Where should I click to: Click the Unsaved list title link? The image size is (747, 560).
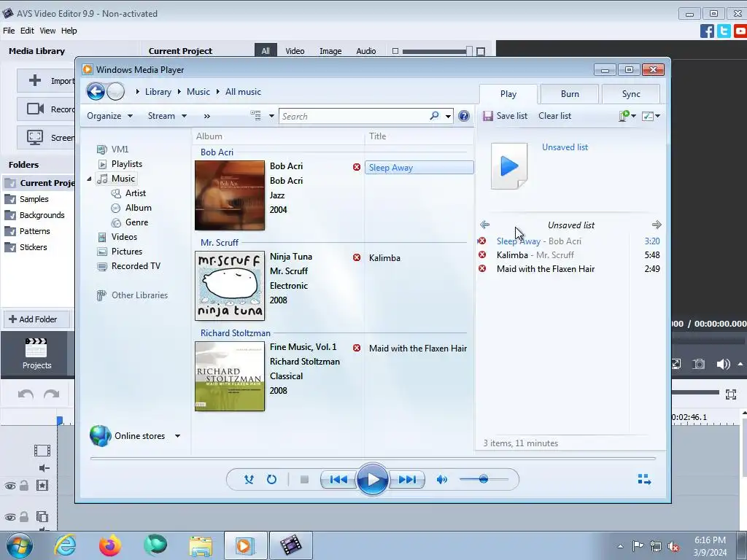565,147
